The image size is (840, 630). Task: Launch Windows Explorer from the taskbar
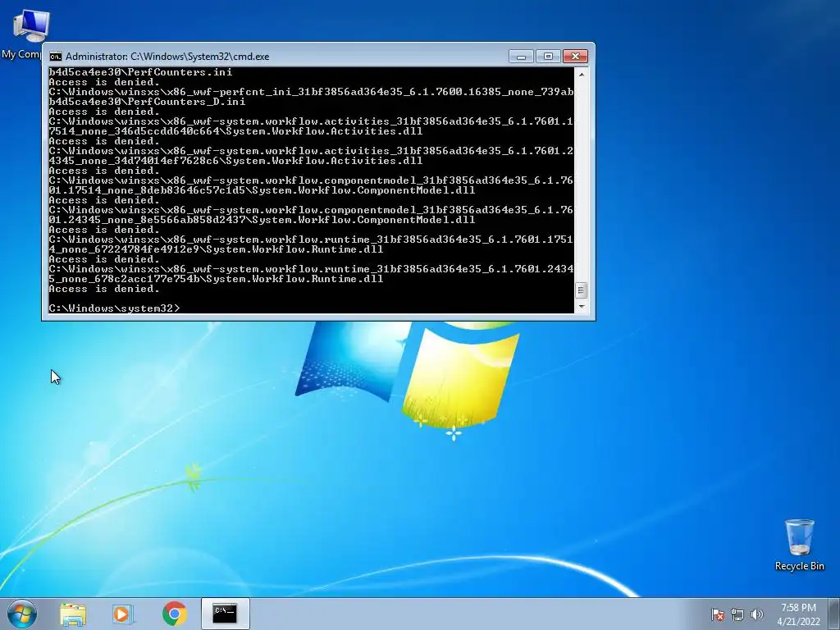tap(72, 614)
